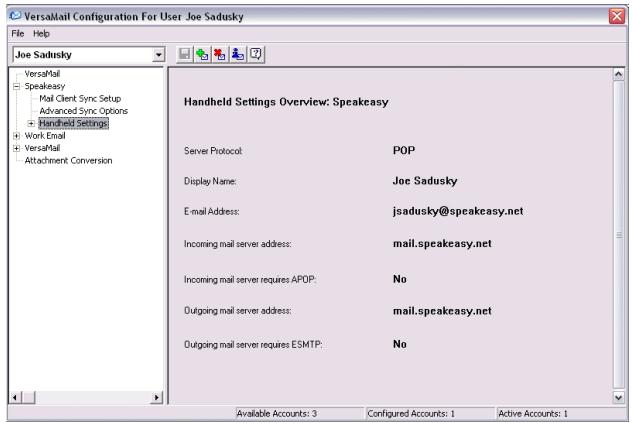Click 'Configured Accounts: 1' in status bar
The height and width of the screenshot is (423, 632).
point(411,414)
